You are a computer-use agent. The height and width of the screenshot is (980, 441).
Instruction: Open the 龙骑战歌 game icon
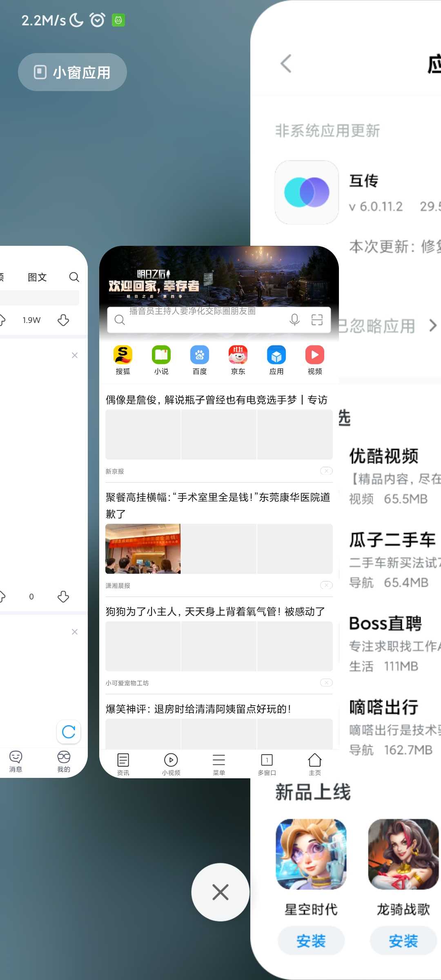pyautogui.click(x=403, y=854)
